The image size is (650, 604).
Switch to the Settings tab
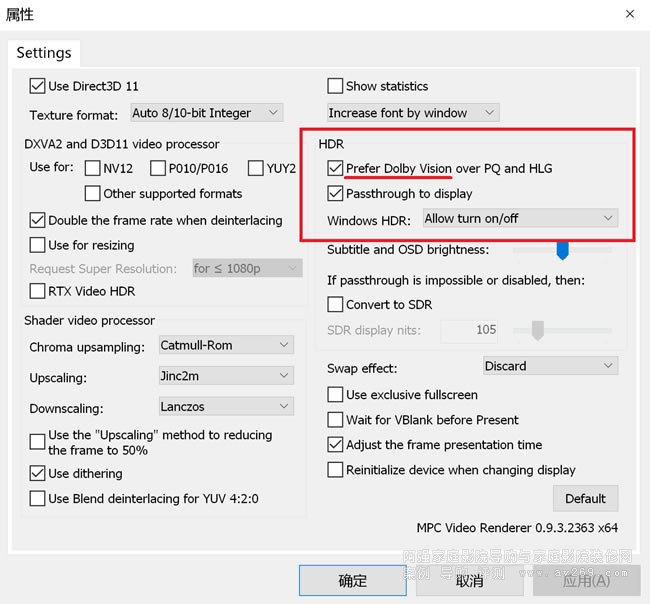click(x=44, y=53)
